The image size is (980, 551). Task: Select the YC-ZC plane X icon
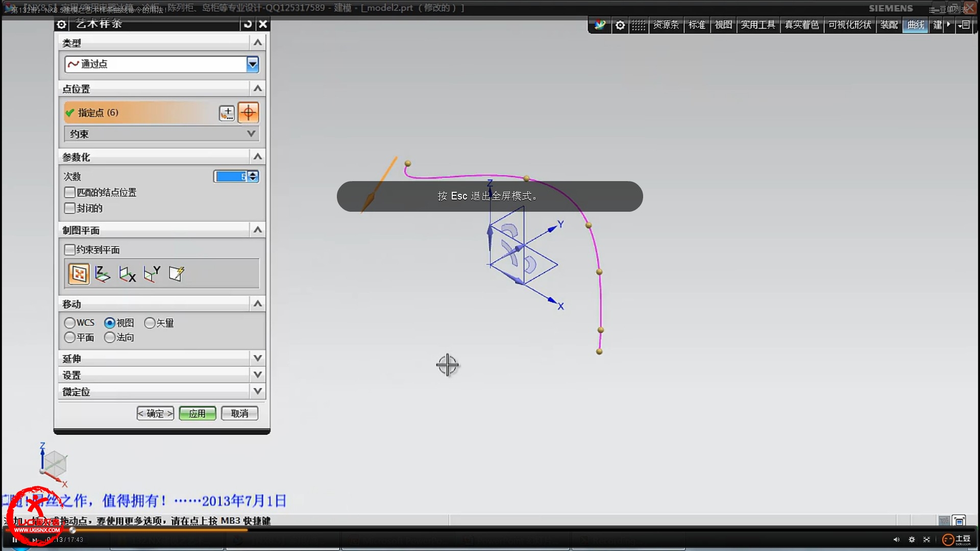127,274
